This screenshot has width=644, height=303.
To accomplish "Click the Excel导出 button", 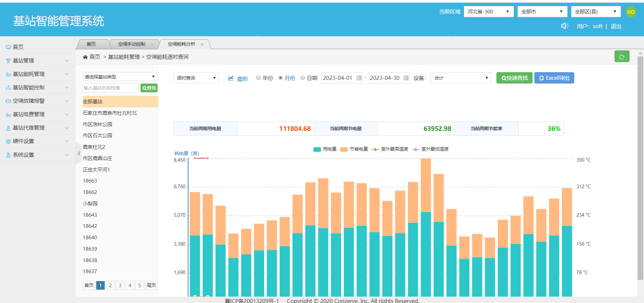I will point(554,78).
